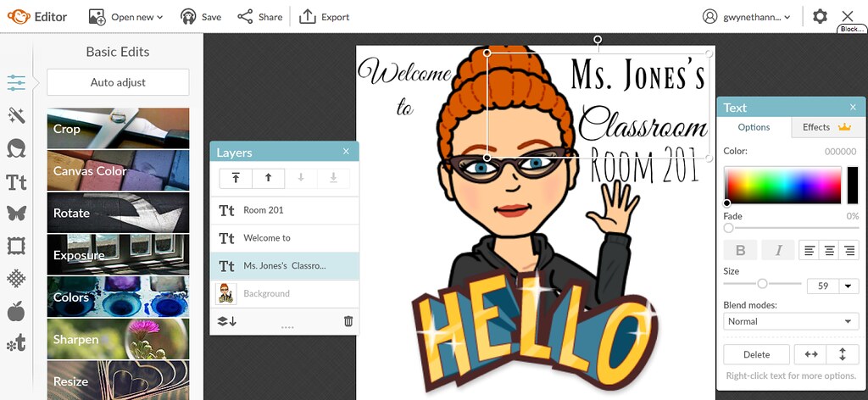
Task: Click Export in the top menu
Action: point(325,17)
